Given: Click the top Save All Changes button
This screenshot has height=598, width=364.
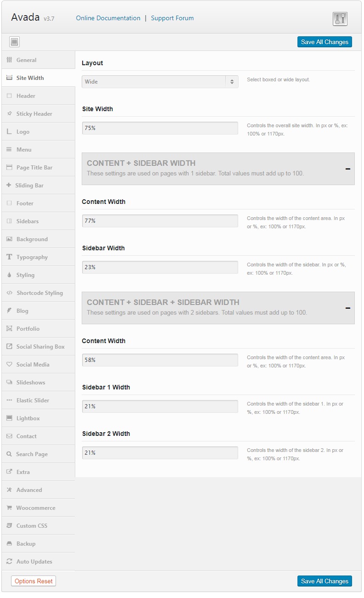Looking at the screenshot, I should pyautogui.click(x=325, y=42).
